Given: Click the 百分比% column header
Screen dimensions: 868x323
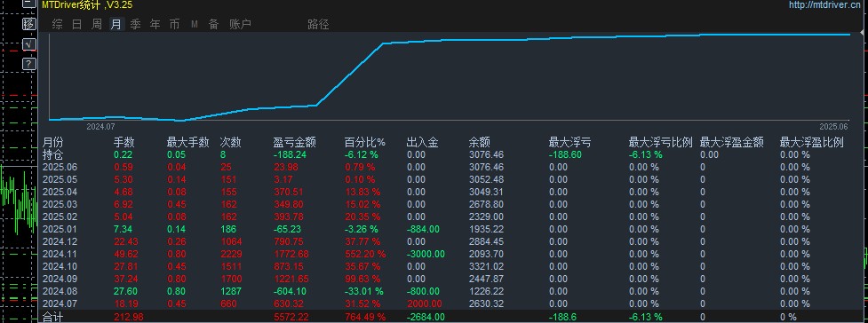Looking at the screenshot, I should click(365, 143).
